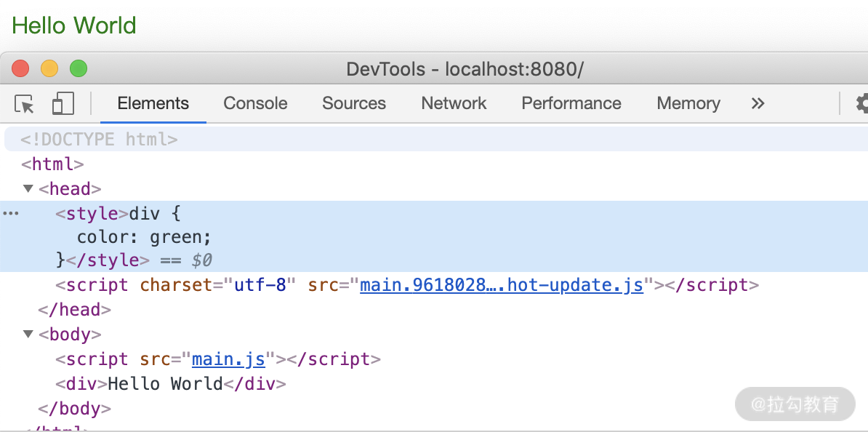Switch to the Console tab

click(255, 104)
